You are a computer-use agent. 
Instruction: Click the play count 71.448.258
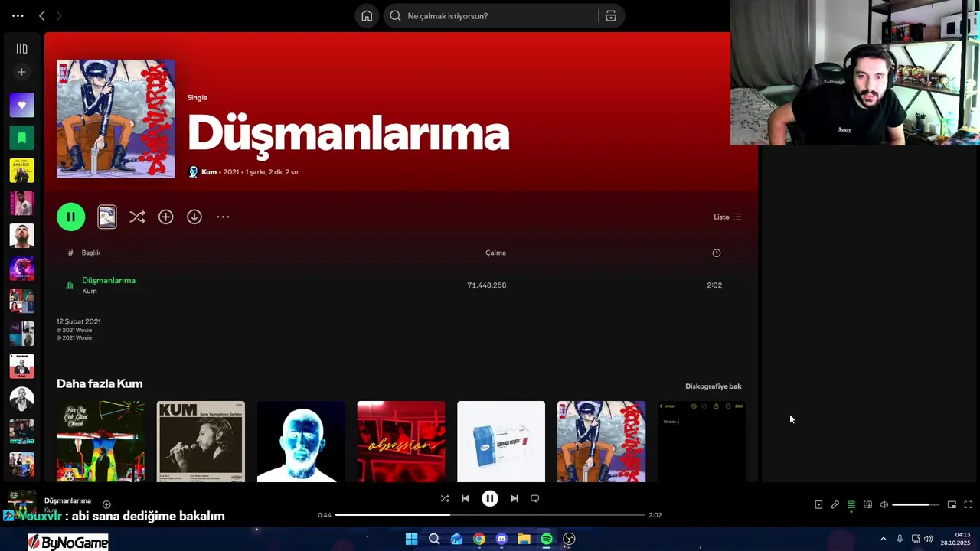(487, 285)
